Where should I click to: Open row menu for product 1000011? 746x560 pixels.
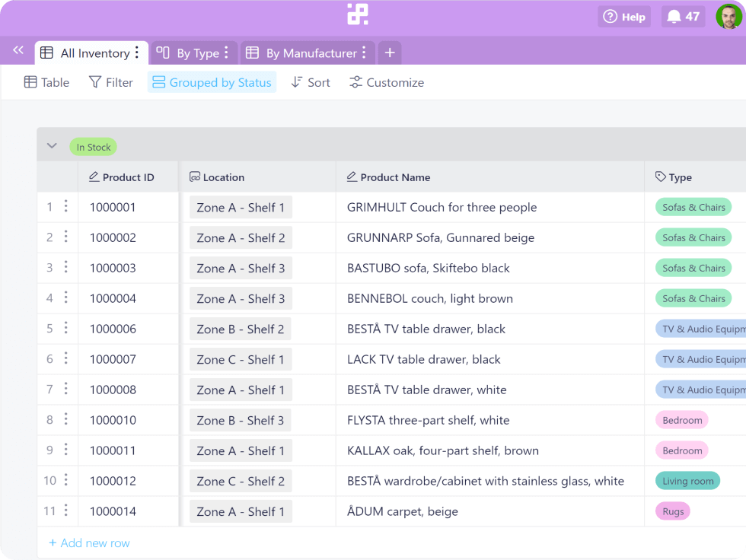66,450
